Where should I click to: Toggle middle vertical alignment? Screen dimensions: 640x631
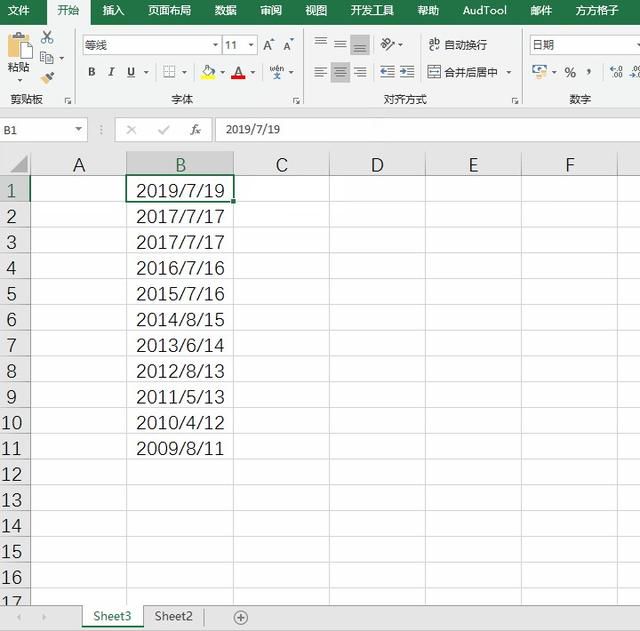coord(340,44)
